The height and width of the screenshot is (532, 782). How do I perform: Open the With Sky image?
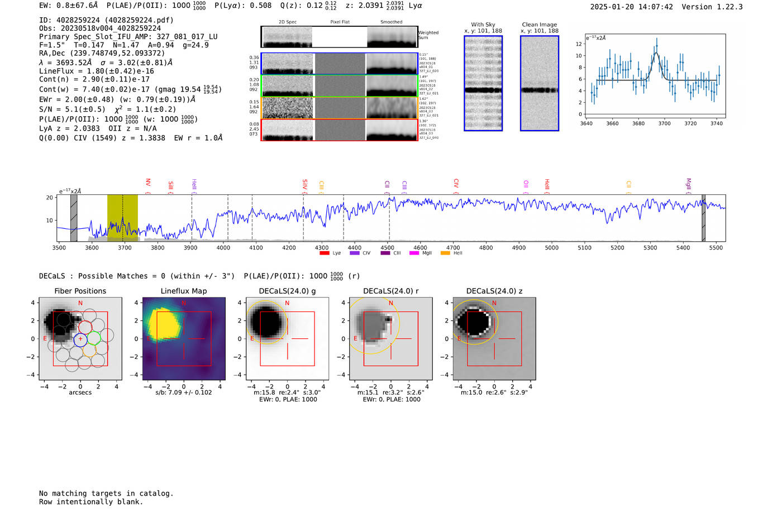[483, 83]
